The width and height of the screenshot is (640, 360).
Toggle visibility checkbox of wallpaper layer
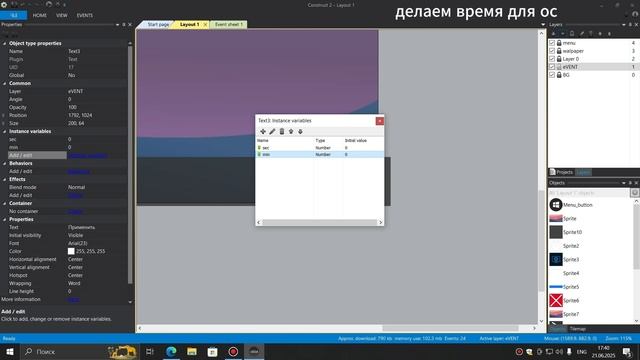pyautogui.click(x=552, y=51)
